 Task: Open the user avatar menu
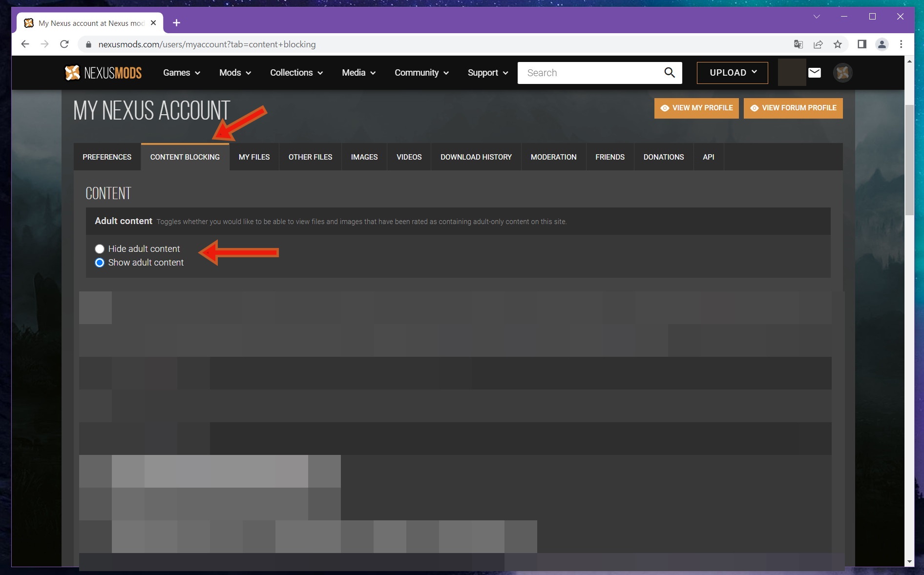842,73
